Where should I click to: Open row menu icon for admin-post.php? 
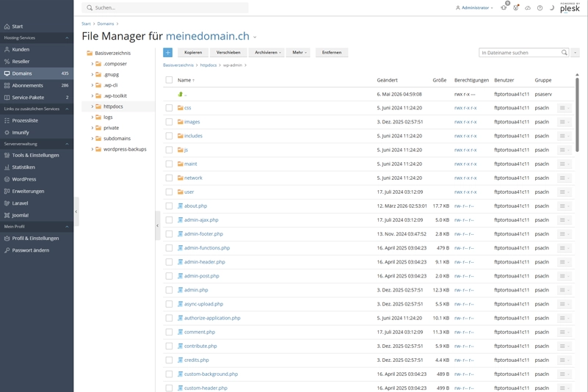click(x=565, y=276)
